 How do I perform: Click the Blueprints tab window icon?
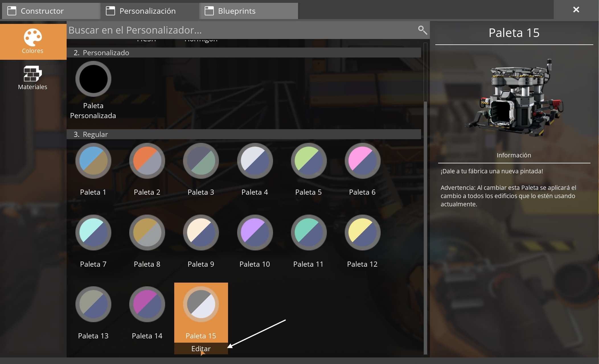coord(209,11)
